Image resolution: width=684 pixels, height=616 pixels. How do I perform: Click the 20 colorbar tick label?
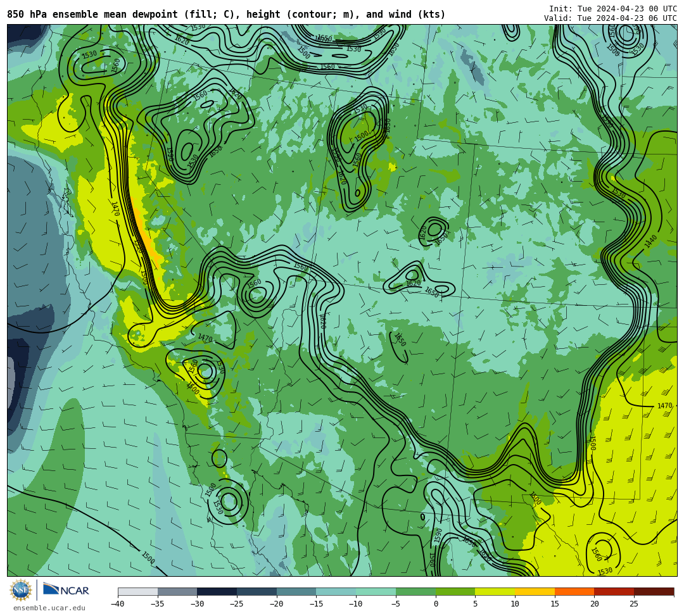click(595, 604)
